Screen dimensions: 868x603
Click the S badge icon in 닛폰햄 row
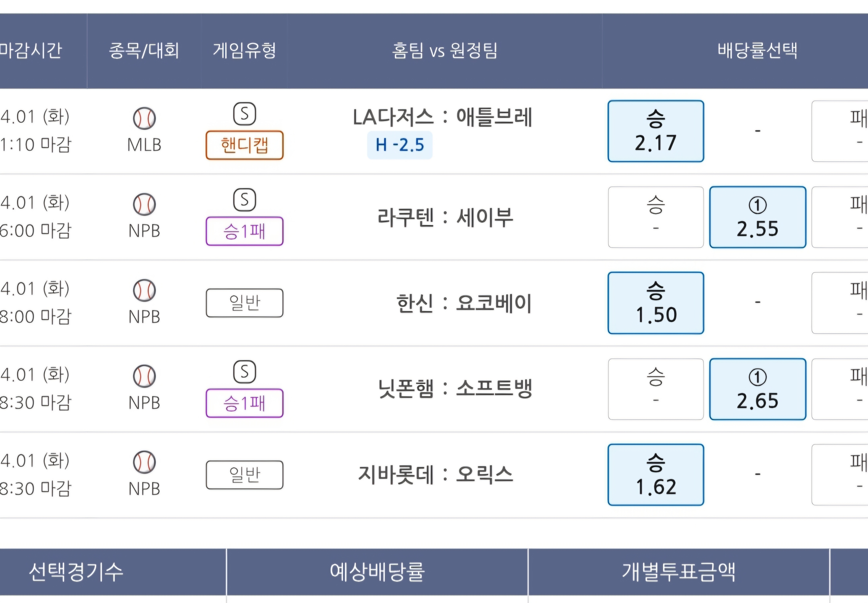pyautogui.click(x=244, y=372)
